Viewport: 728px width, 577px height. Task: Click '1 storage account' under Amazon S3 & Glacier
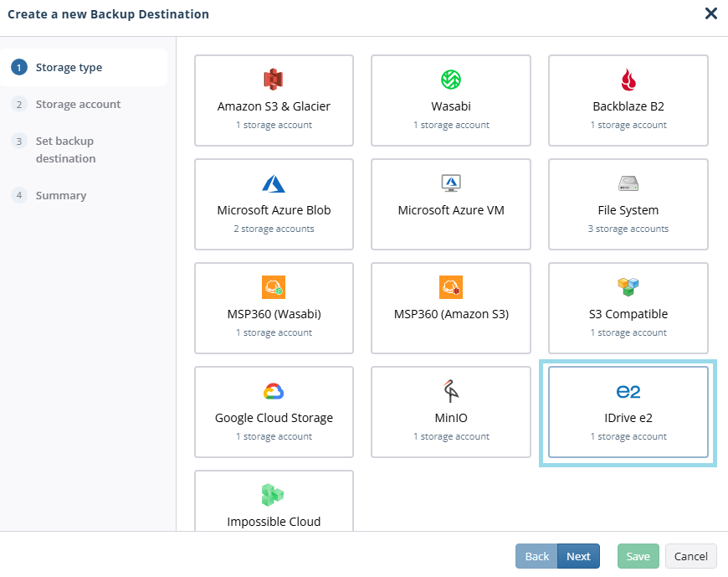click(x=274, y=125)
